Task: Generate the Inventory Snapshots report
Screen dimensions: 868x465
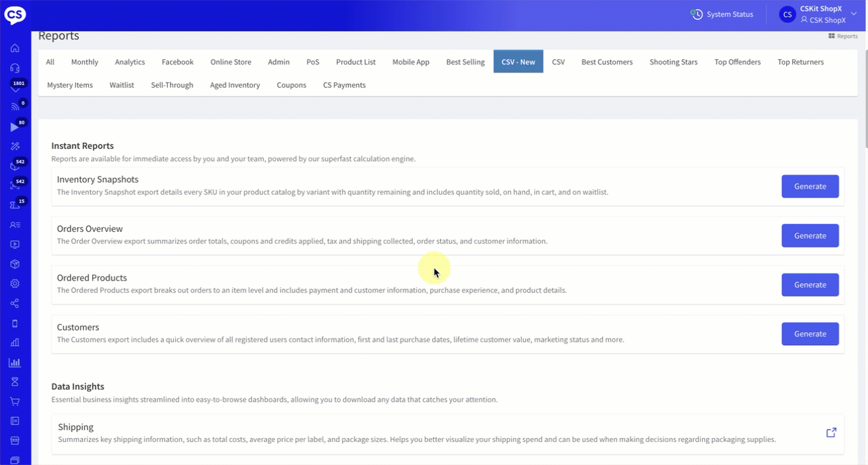Action: point(809,186)
